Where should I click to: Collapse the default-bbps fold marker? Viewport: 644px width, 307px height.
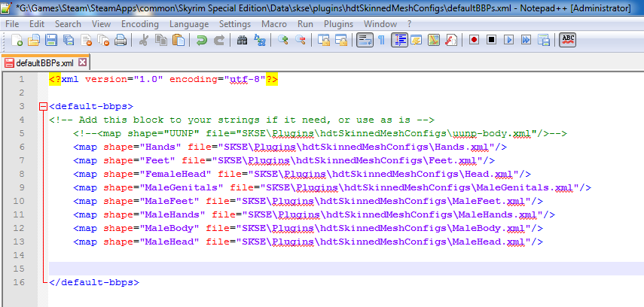click(x=43, y=107)
